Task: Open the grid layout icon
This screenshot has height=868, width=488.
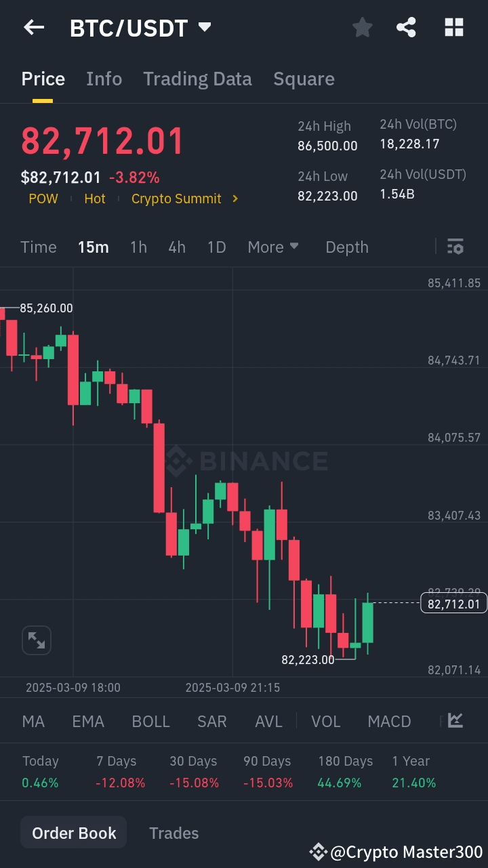Action: point(453,28)
